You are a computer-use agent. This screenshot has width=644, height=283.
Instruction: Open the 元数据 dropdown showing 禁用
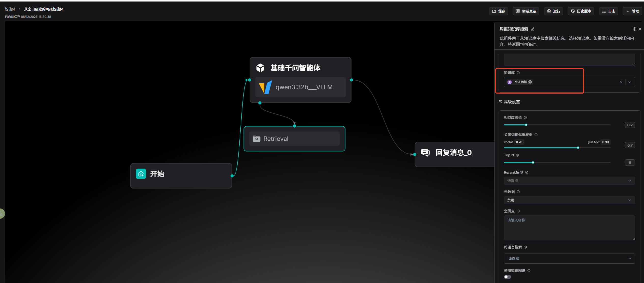point(569,200)
